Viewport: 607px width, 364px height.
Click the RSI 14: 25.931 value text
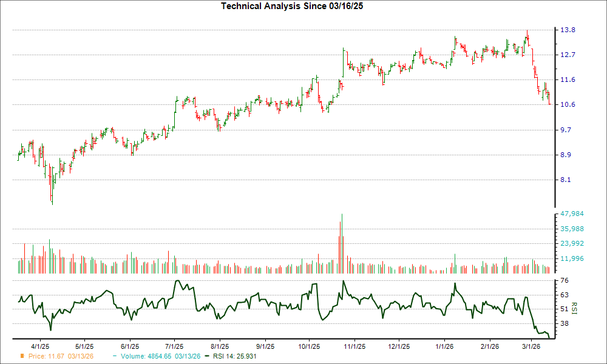(234, 357)
